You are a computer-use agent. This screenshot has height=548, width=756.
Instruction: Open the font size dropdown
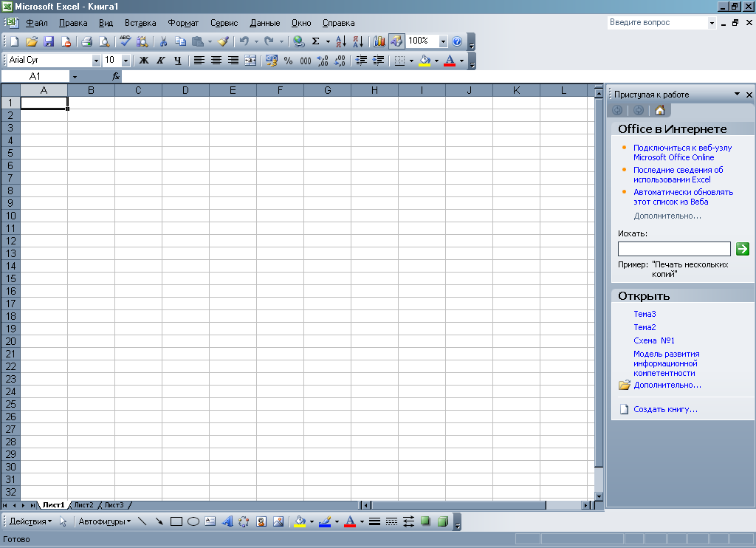[x=126, y=61]
